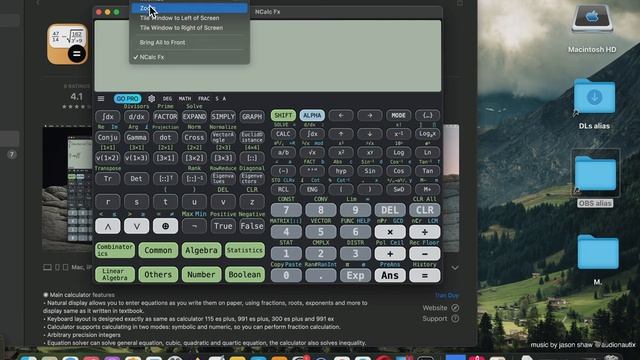Viewport: 640px width, 360px height.
Task: Click the Conju key
Action: (x=108, y=138)
